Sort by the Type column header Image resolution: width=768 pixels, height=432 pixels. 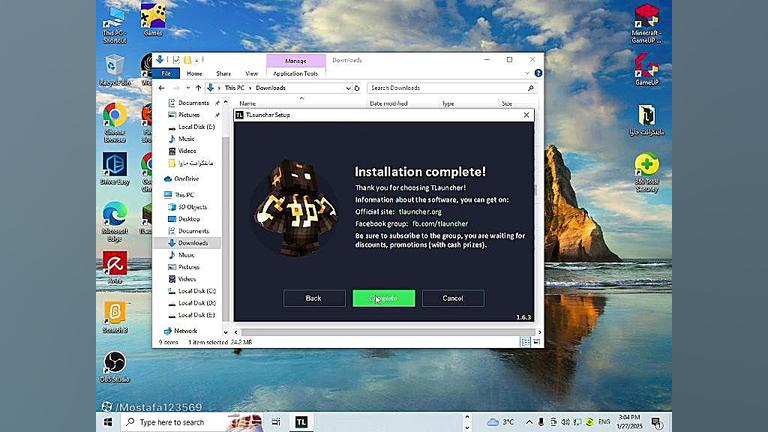[x=448, y=104]
